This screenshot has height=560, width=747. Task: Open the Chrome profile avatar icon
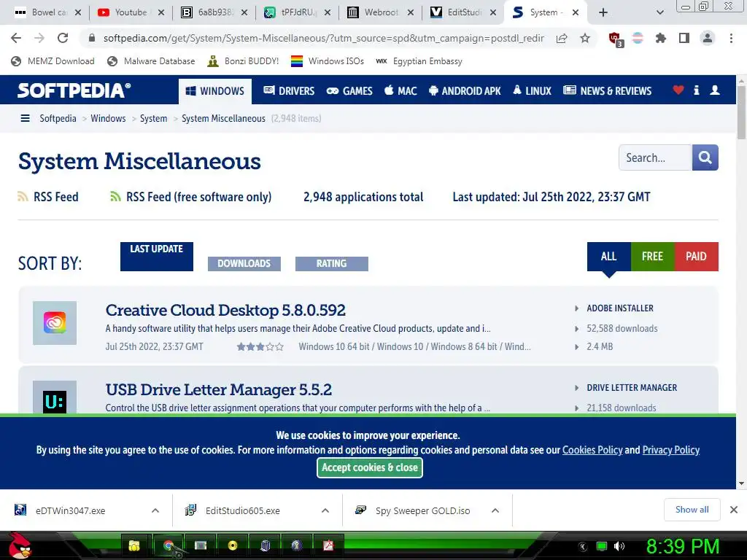(x=708, y=38)
